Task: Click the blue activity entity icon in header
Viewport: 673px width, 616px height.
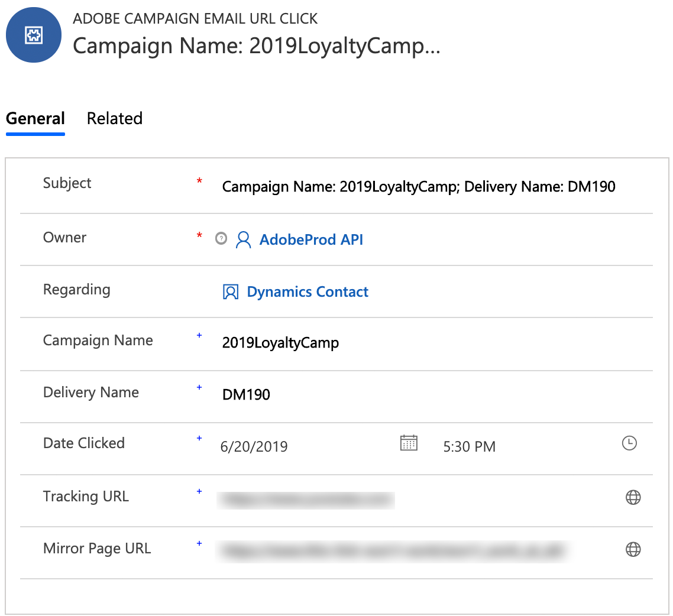Action: [x=34, y=35]
